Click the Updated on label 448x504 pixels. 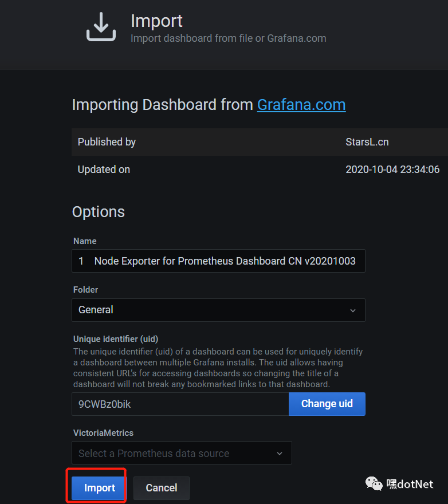[x=104, y=170]
